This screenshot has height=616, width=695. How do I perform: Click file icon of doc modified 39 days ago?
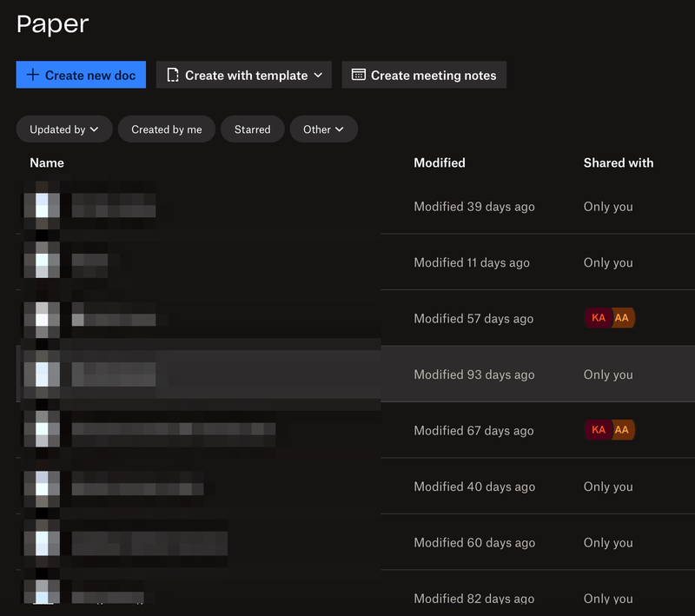tap(42, 206)
